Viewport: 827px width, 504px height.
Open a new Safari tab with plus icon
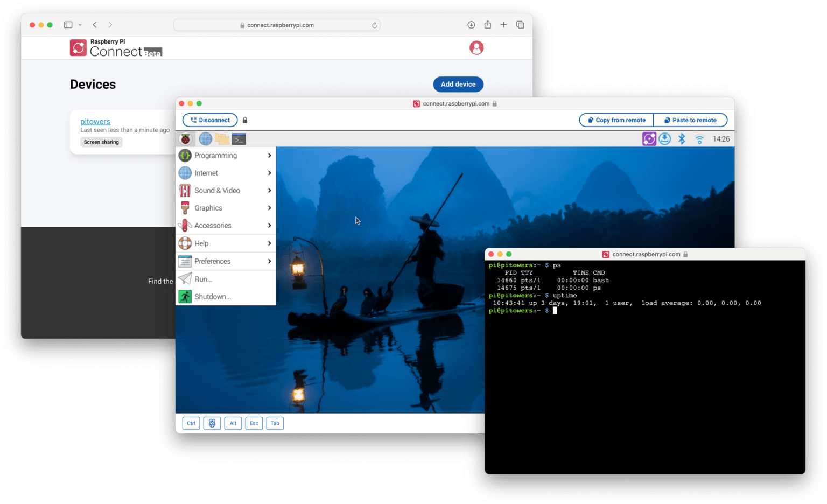click(x=503, y=25)
